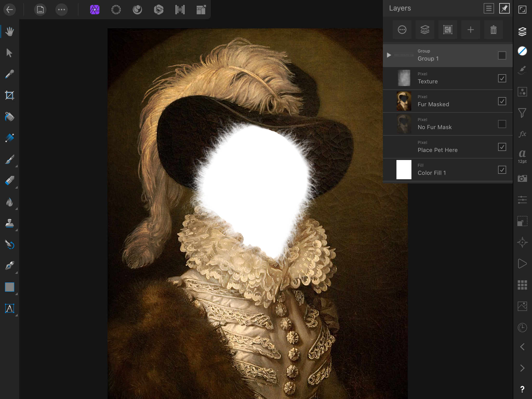Switch to the Export Persona
532x399 pixels.
coord(201,10)
